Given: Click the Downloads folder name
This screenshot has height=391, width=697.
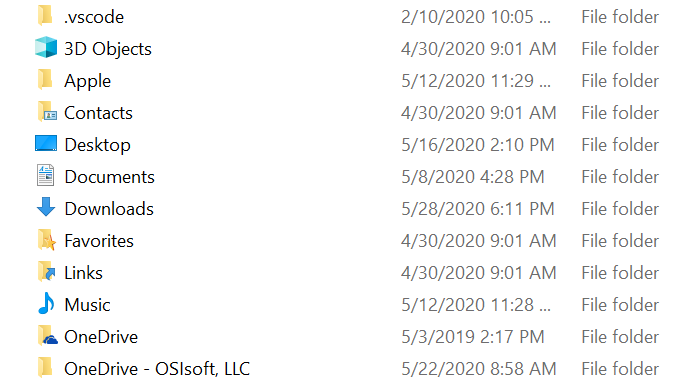Looking at the screenshot, I should click(109, 209).
